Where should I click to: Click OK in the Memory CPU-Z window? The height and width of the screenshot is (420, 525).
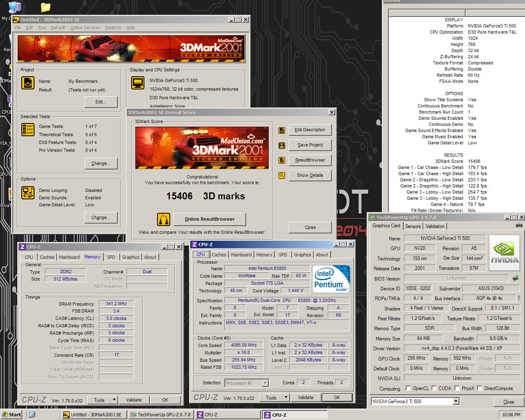pos(165,400)
